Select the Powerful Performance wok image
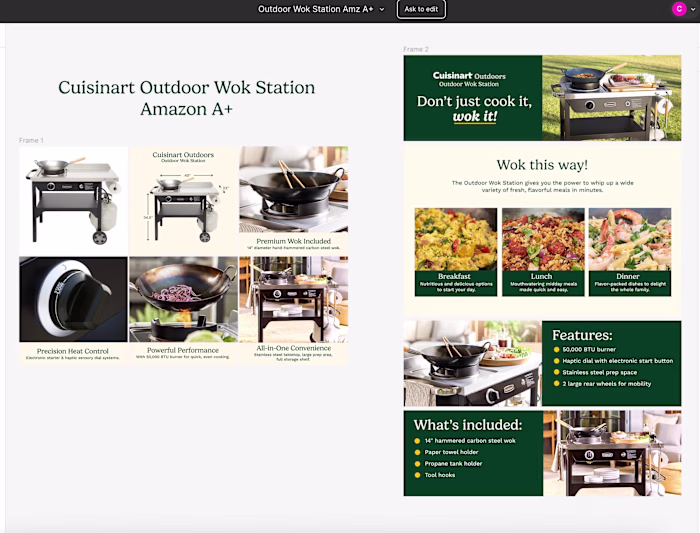This screenshot has height=533, width=700. click(x=183, y=299)
